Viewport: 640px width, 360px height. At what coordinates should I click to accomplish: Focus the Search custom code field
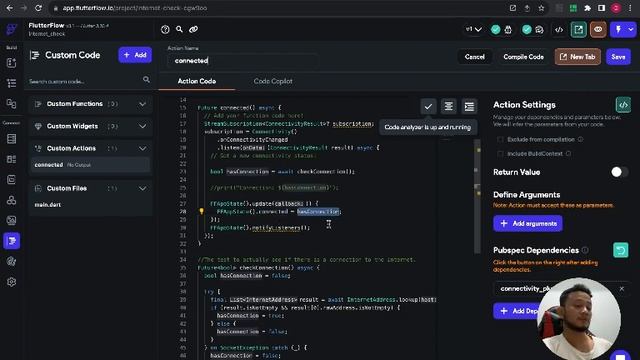(x=85, y=81)
